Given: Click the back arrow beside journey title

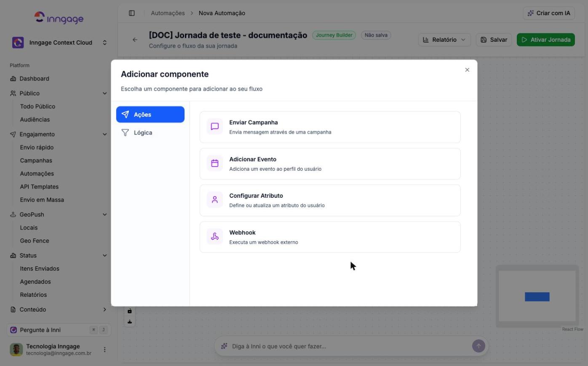Looking at the screenshot, I should [135, 40].
